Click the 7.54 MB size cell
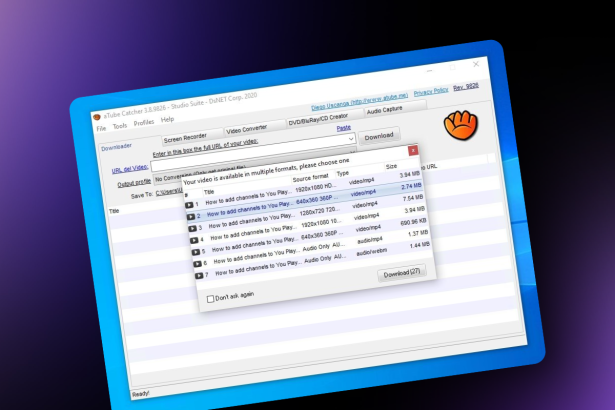Screen dimensions: 615x410 coord(413,198)
